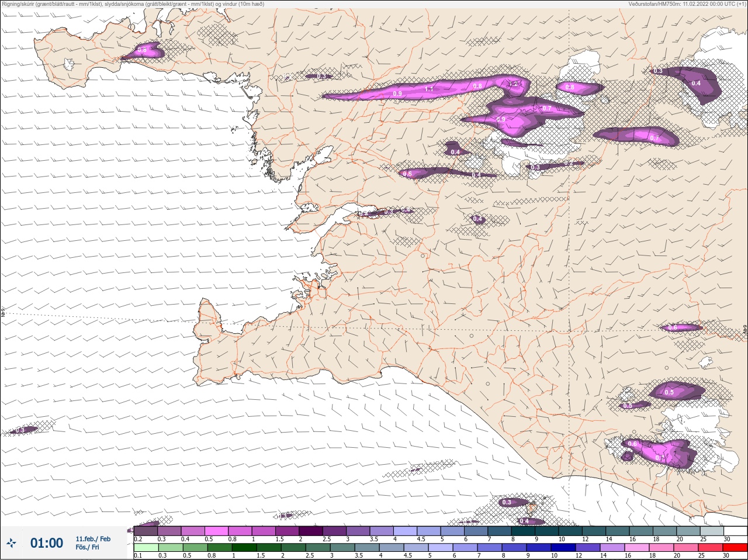Pick the white 30 swatch ending the top legend
The image size is (748, 560).
735,531
